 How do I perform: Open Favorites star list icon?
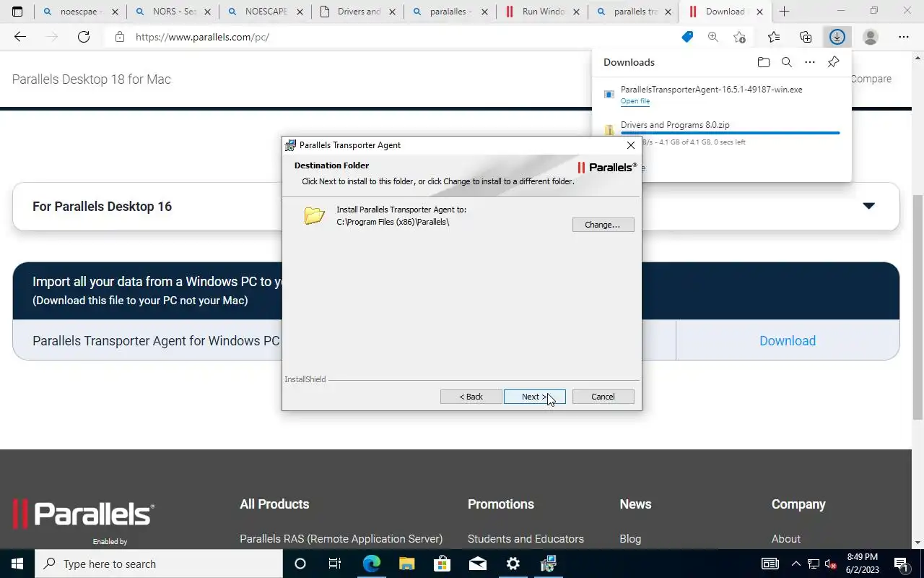point(774,37)
